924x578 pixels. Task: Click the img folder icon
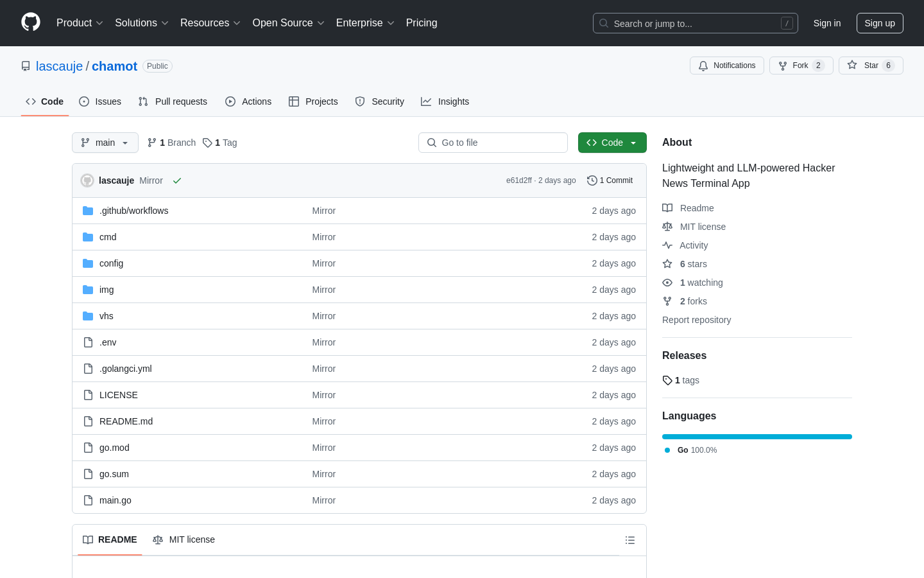point(88,290)
